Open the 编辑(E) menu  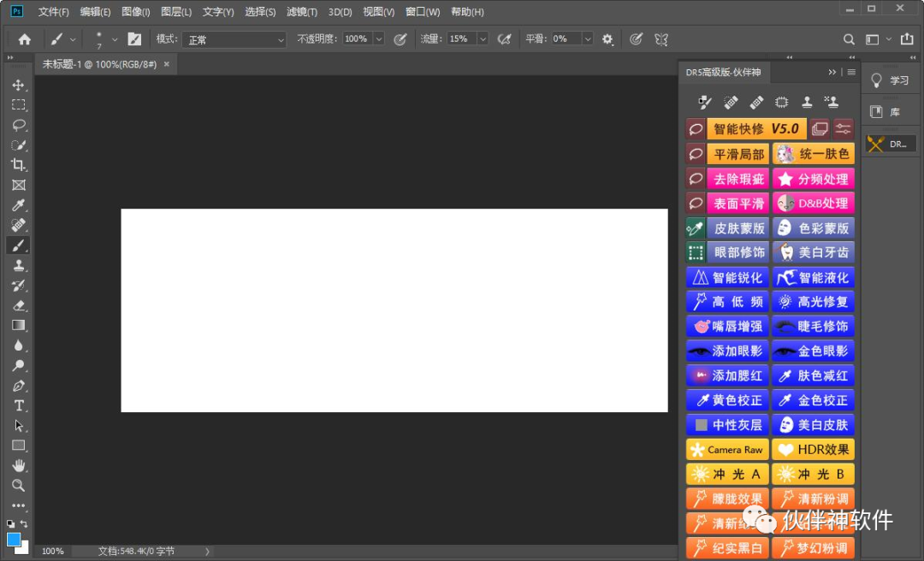95,12
